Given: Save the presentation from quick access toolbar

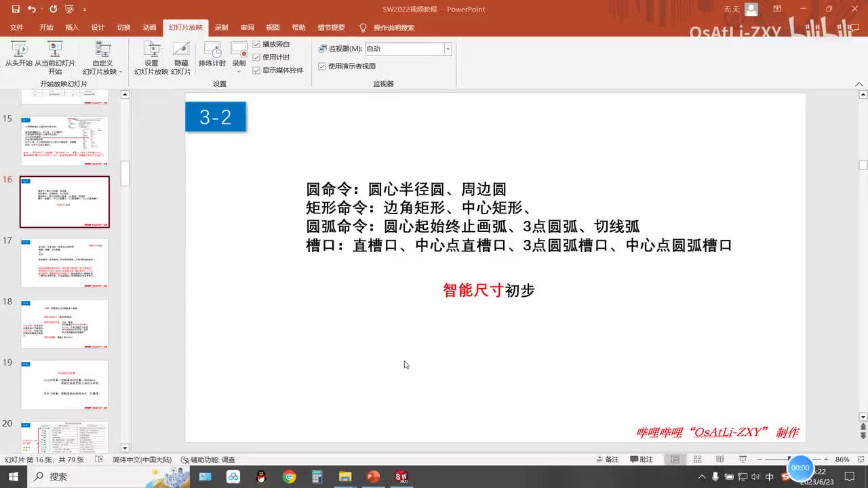Looking at the screenshot, I should tap(16, 9).
